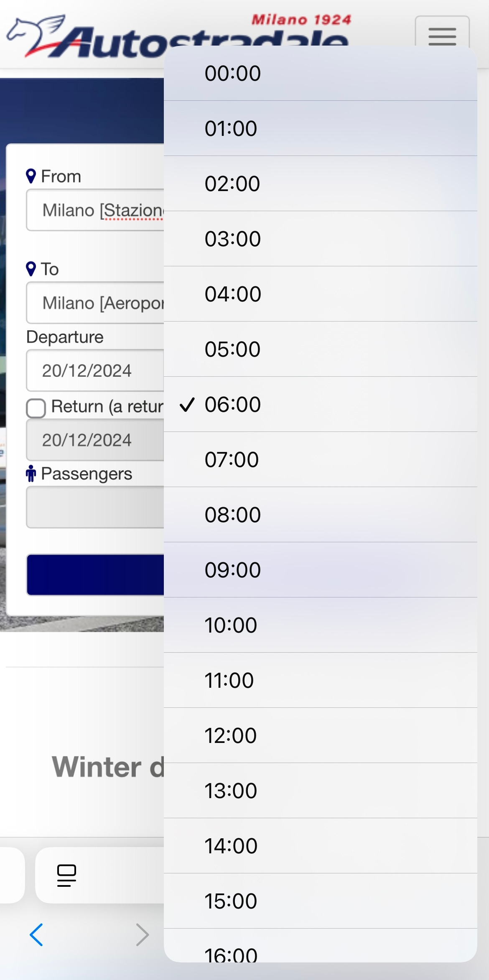Image resolution: width=489 pixels, height=980 pixels.
Task: Pick 07:00 as the departure time
Action: click(x=320, y=459)
